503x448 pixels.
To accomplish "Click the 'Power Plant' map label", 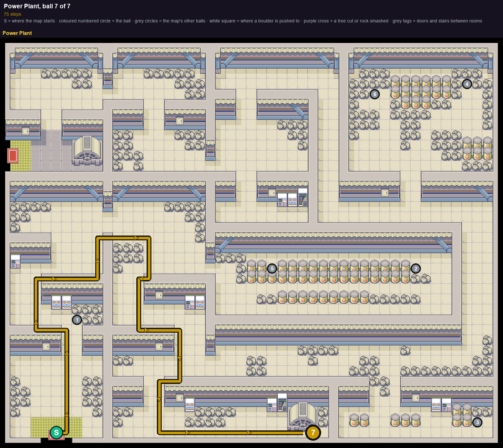I will [17, 33].
